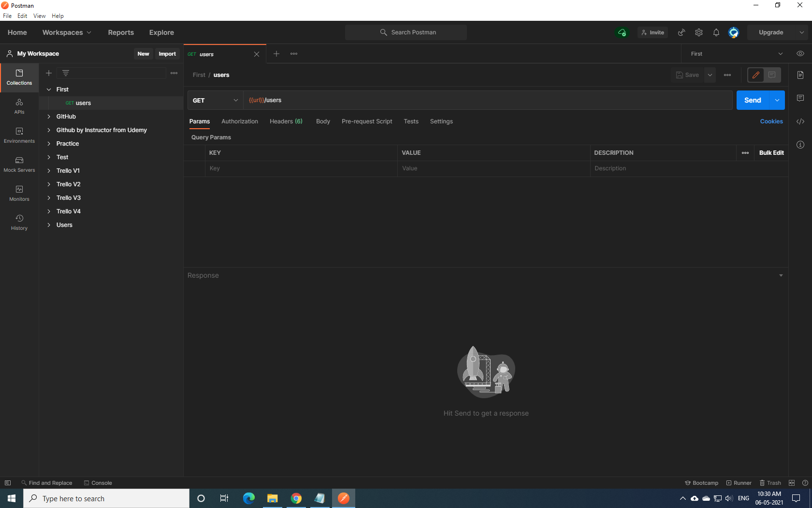812x508 pixels.
Task: Toggle the two-pane view in status bar
Action: pyautogui.click(x=792, y=483)
